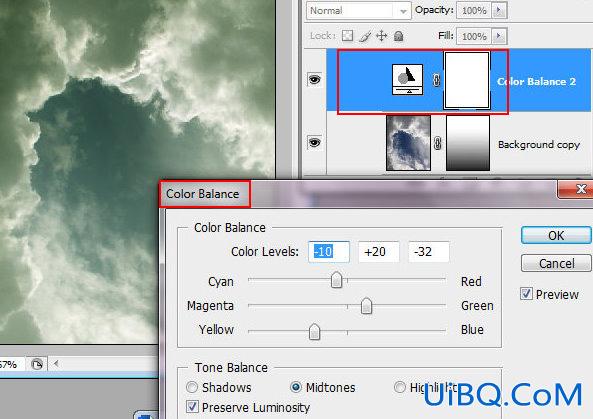Click the middle Color Levels field showing +20
The image size is (593, 419).
(379, 252)
